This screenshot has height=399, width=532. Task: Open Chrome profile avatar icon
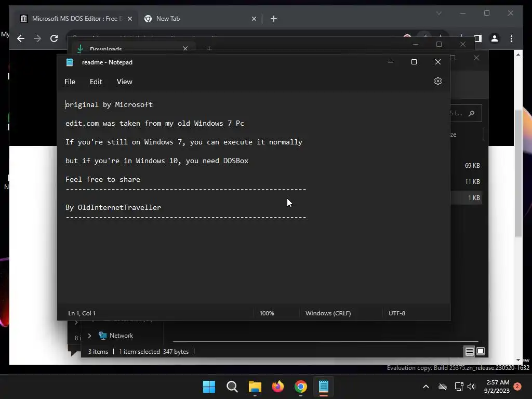tap(495, 38)
